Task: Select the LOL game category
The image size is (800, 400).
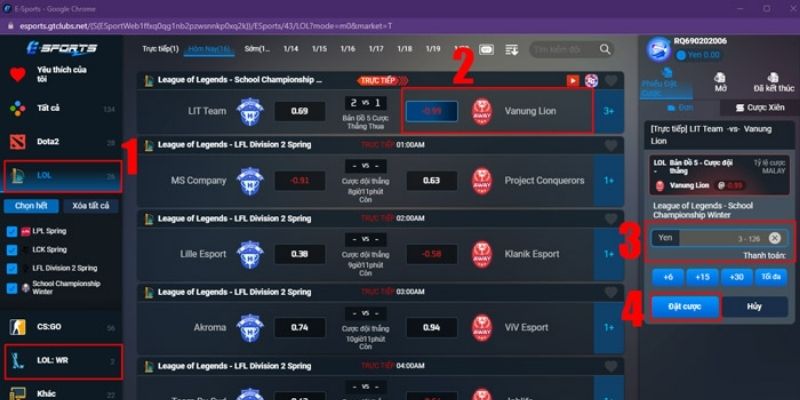Action: coord(63,176)
